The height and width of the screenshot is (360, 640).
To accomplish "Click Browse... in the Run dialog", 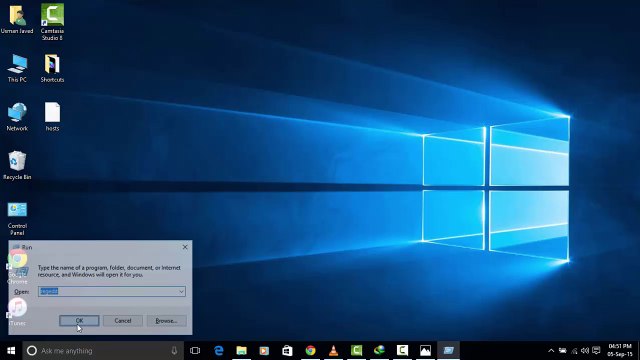I will coord(167,321).
